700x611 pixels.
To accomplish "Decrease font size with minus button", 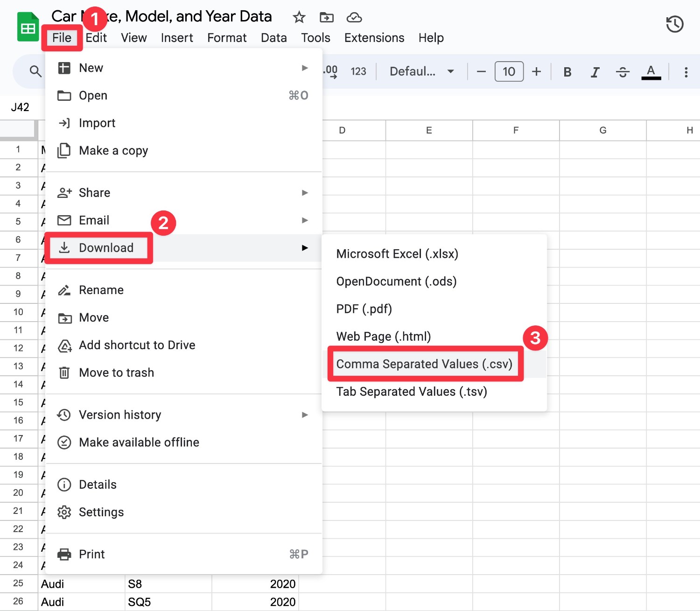I will [x=481, y=71].
